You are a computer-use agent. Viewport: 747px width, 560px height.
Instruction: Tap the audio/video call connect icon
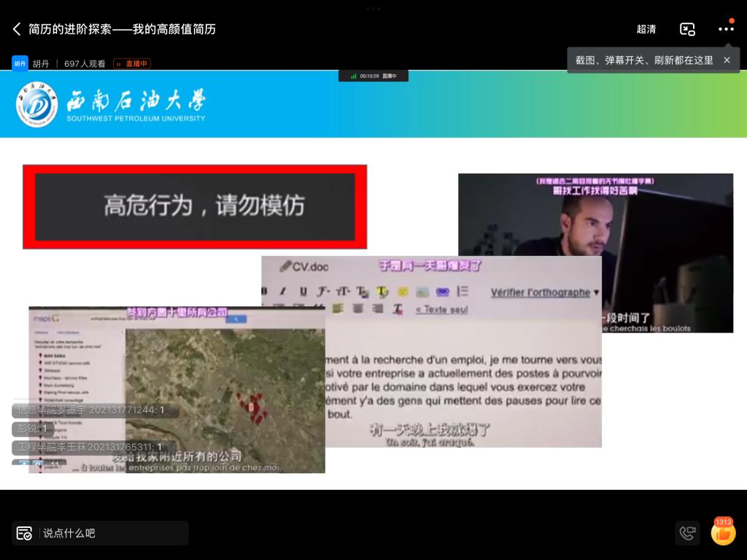687,533
